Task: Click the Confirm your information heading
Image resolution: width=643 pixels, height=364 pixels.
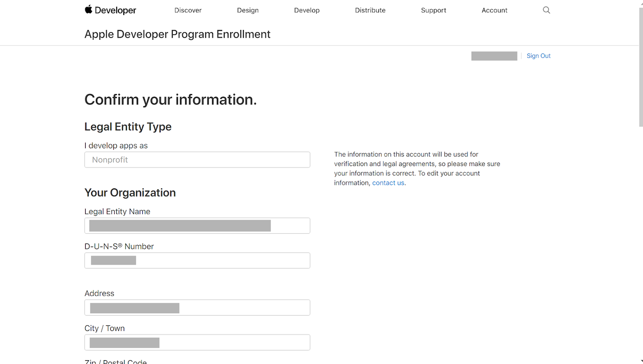Action: click(171, 99)
